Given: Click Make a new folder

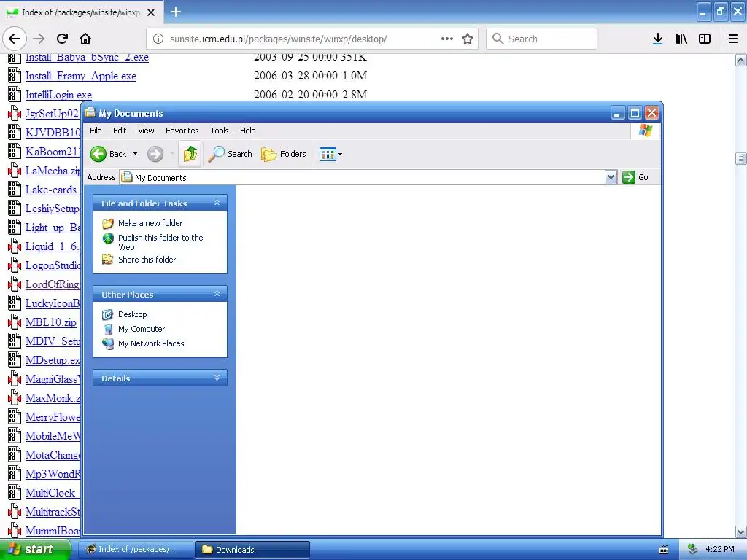Looking at the screenshot, I should tap(150, 223).
